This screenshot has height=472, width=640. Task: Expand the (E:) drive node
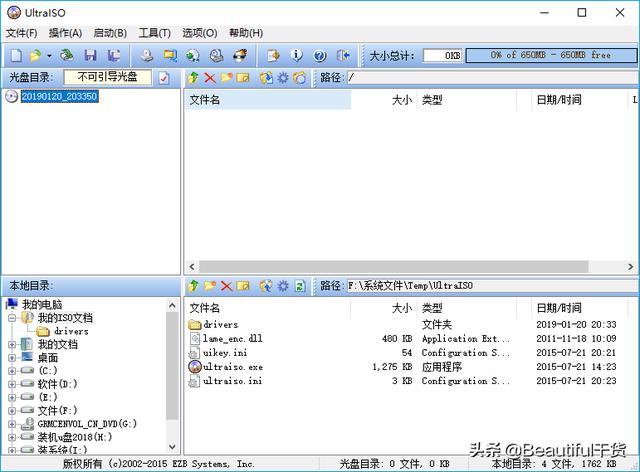(x=12, y=397)
